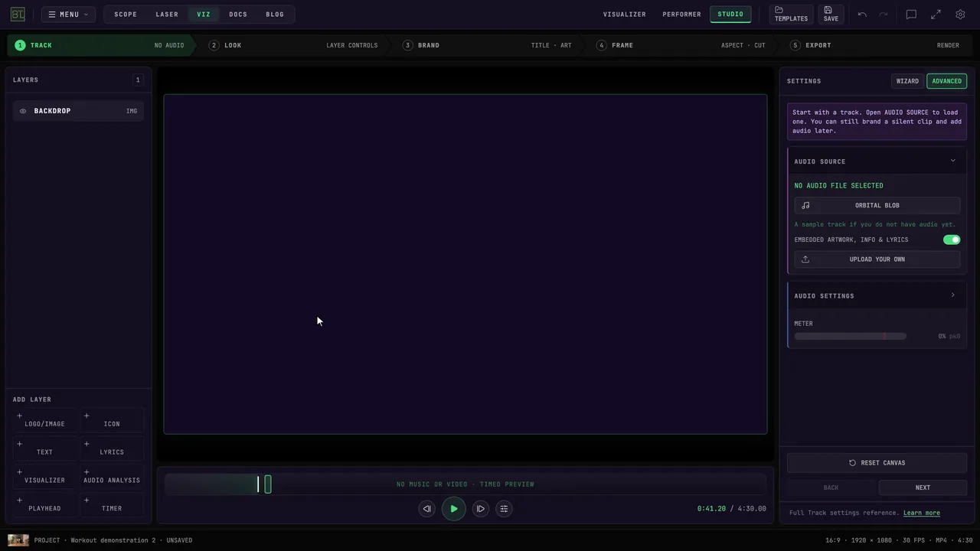This screenshot has height=551, width=980.
Task: Click the project thumbnail in status bar
Action: [18, 540]
